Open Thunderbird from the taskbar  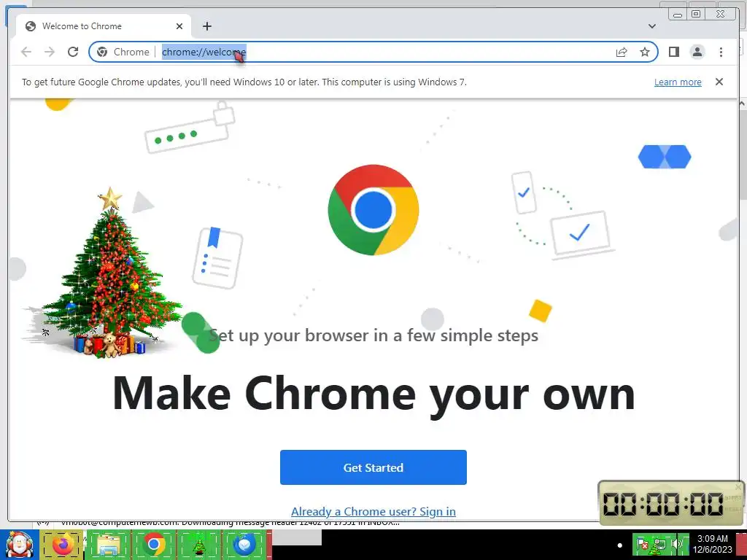[244, 545]
